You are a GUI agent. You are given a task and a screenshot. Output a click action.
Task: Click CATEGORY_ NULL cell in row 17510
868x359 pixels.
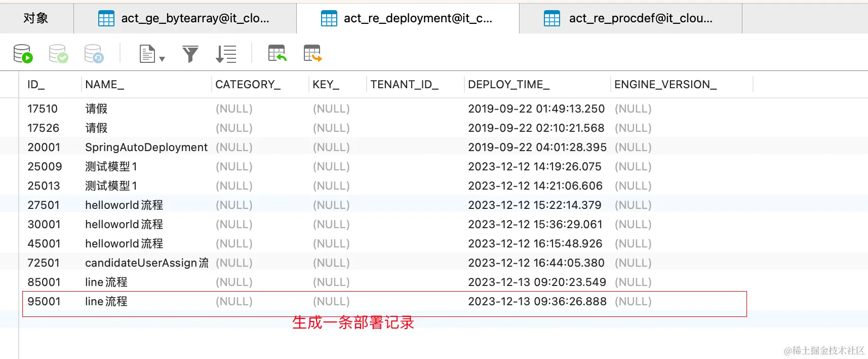pos(234,109)
